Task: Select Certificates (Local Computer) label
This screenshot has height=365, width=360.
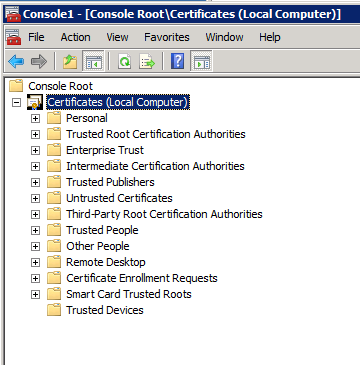Action: coord(118,102)
